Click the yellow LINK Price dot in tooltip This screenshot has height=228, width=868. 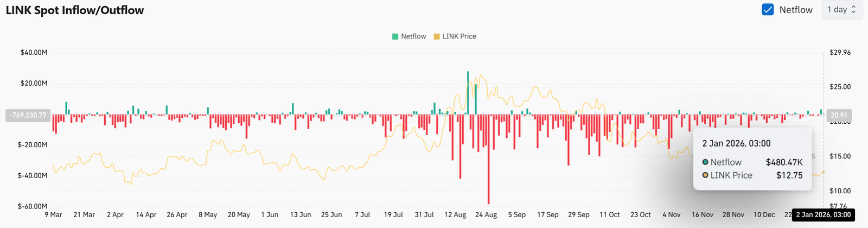[705, 175]
